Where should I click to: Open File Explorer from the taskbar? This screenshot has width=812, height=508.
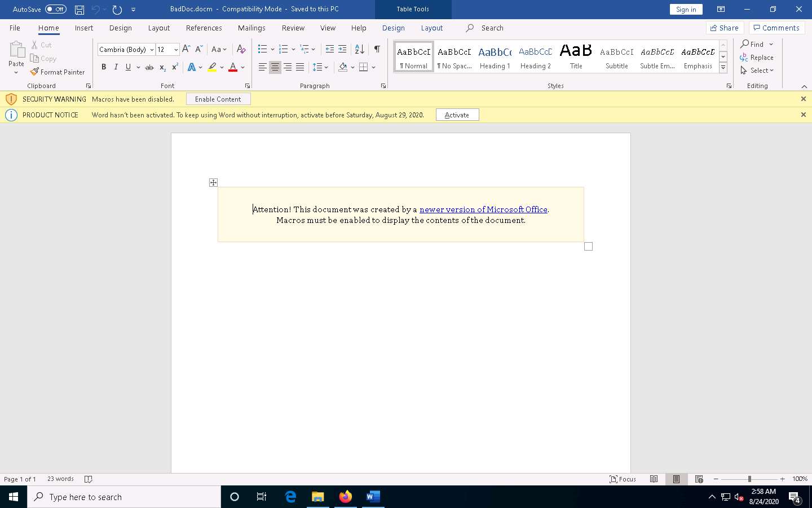[x=318, y=497]
